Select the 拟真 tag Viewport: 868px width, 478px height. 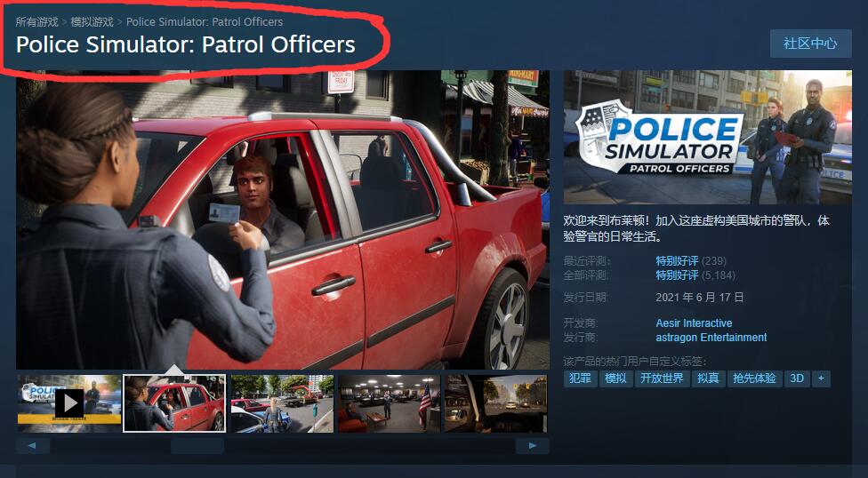(x=708, y=378)
